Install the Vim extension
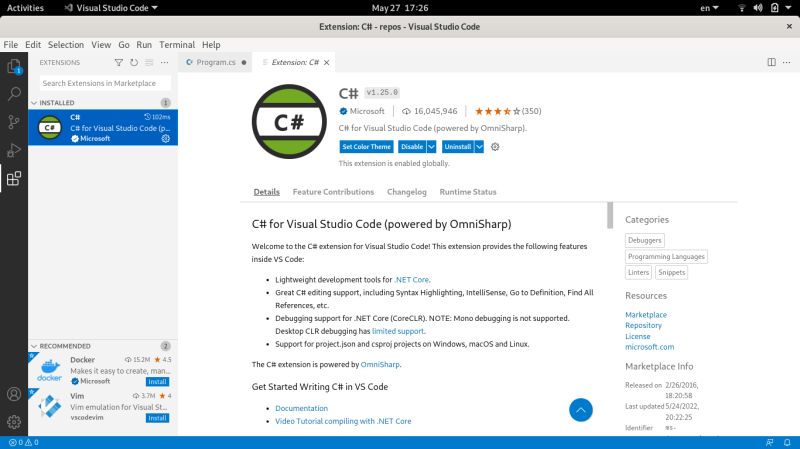800x449 pixels. (157, 418)
